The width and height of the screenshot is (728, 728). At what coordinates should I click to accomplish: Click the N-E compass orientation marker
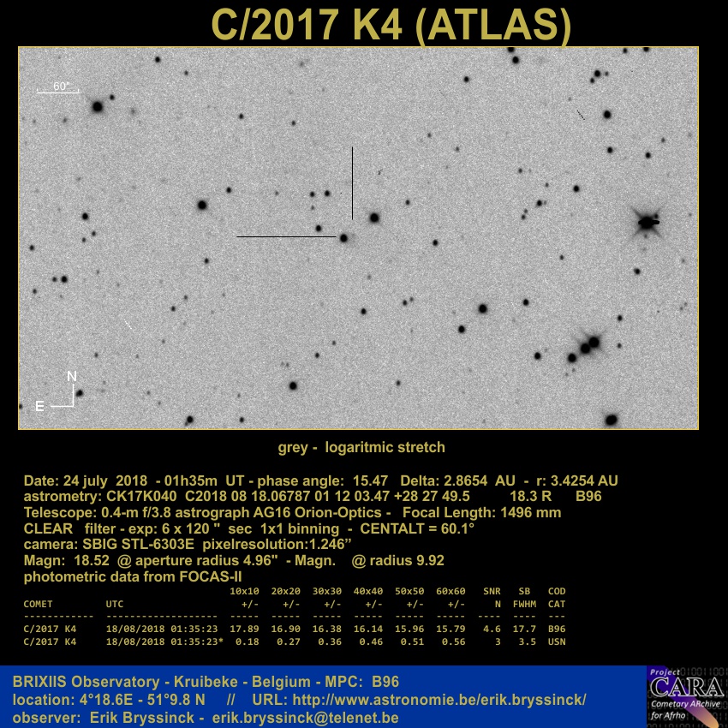coord(58,391)
